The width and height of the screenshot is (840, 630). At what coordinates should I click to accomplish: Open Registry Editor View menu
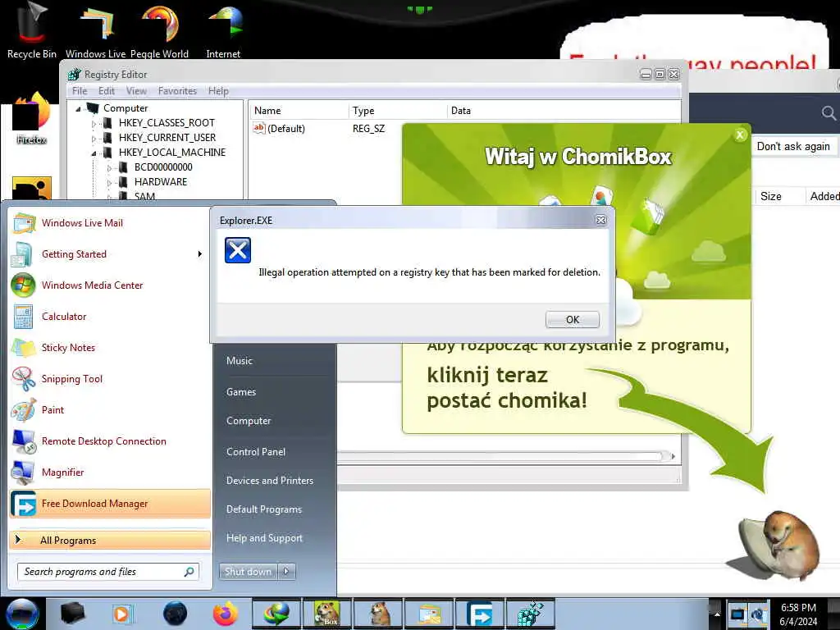coord(137,91)
